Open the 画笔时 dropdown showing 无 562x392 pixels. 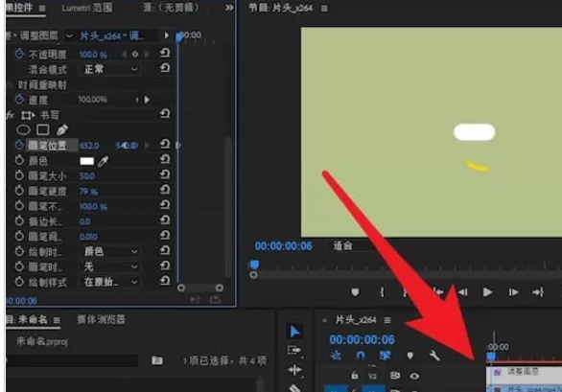click(x=109, y=266)
